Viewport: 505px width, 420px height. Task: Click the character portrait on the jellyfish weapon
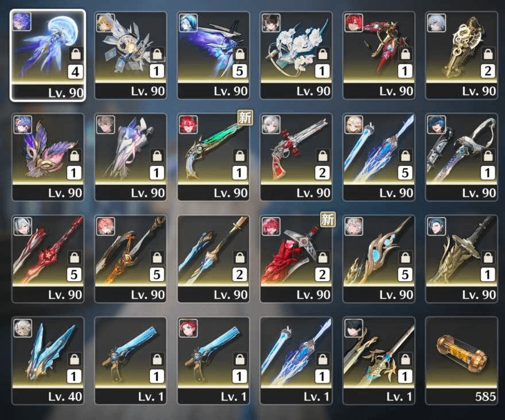tap(22, 22)
